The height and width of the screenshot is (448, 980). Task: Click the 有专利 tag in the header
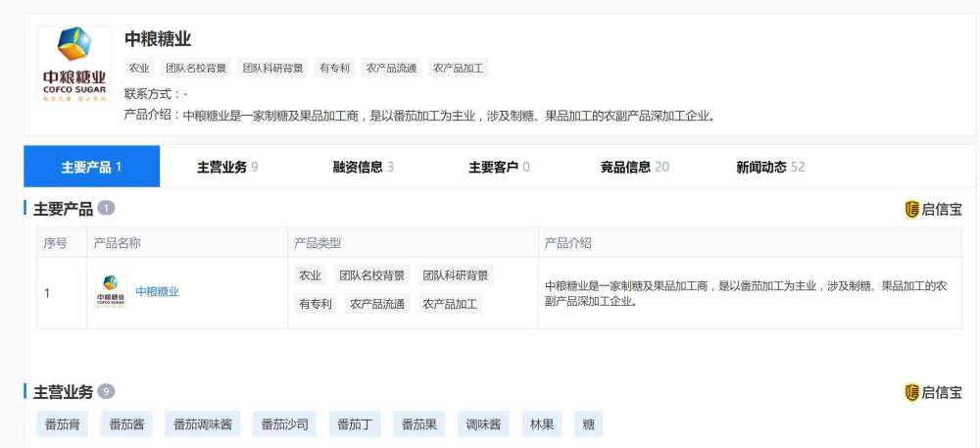click(334, 68)
